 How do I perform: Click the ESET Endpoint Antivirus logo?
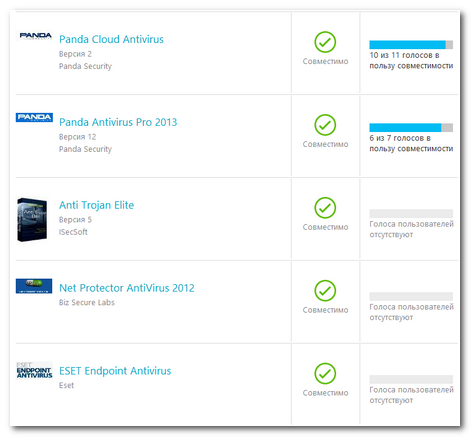click(34, 371)
